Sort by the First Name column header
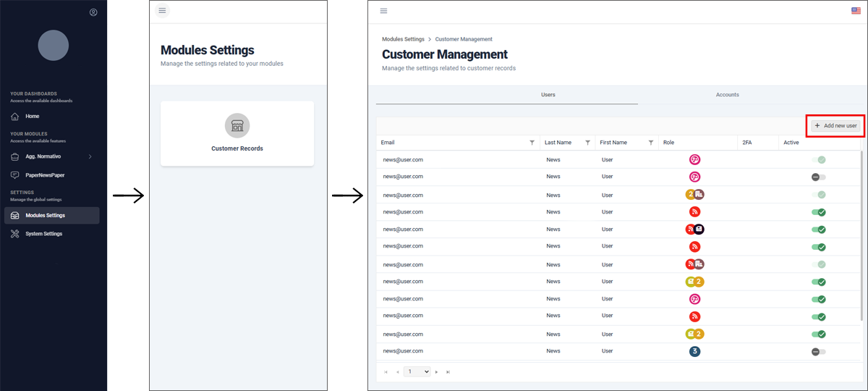 (x=613, y=143)
